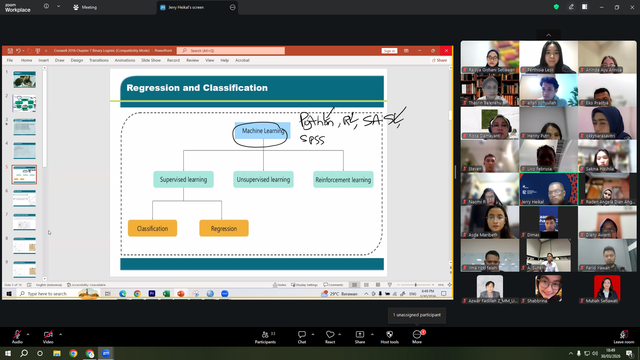
Task: Click the orange Regression box on slide
Action: pos(224,229)
